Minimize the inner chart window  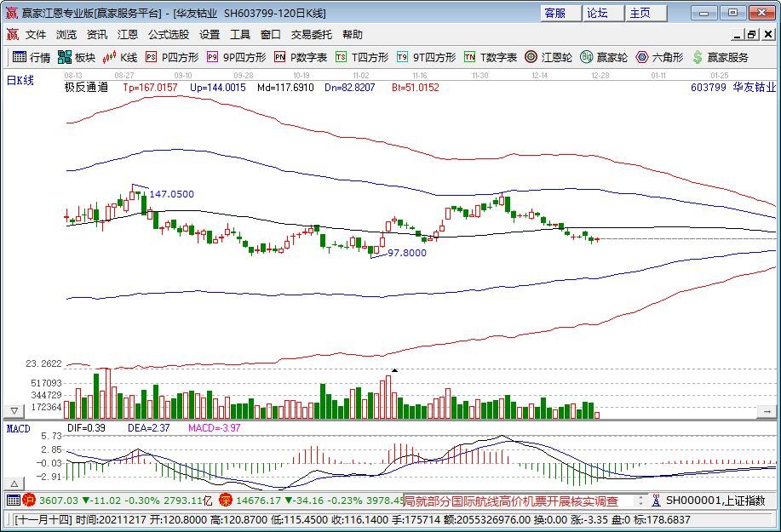tap(738, 34)
